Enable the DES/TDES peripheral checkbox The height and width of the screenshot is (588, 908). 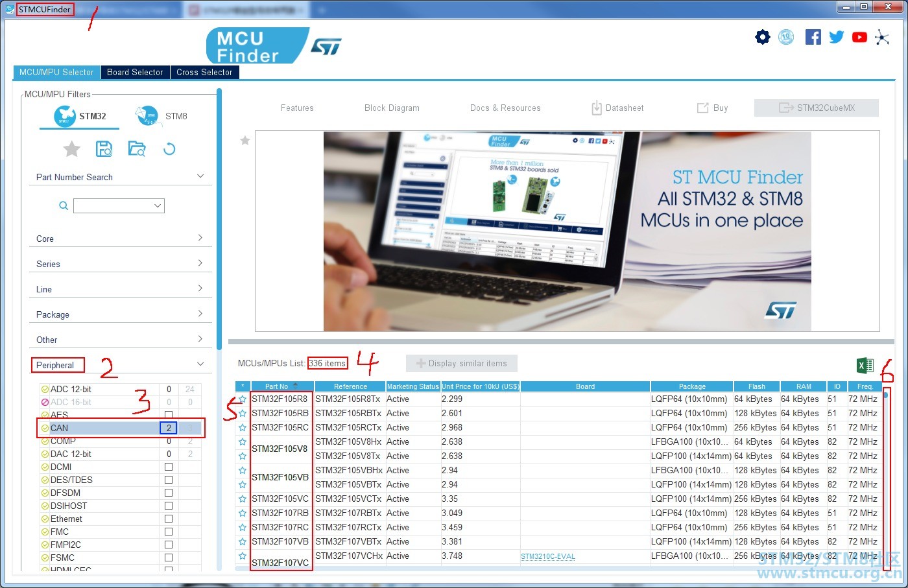point(169,480)
